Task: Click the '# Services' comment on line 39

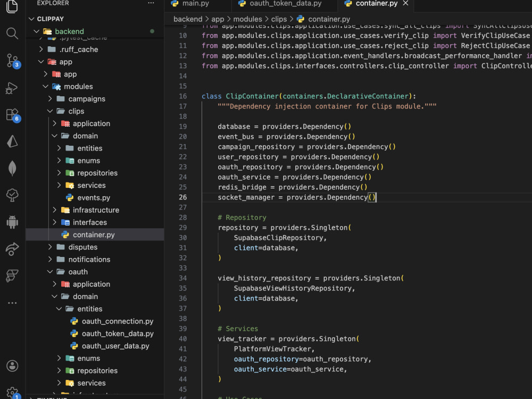Action: [238, 328]
